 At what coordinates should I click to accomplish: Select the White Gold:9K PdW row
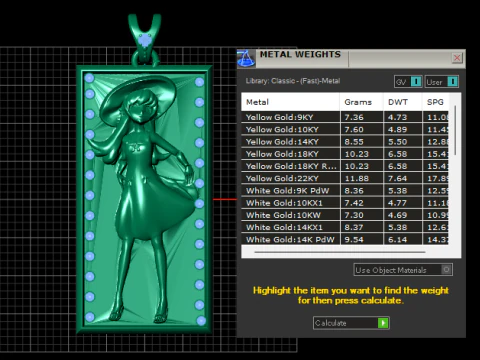(345, 191)
